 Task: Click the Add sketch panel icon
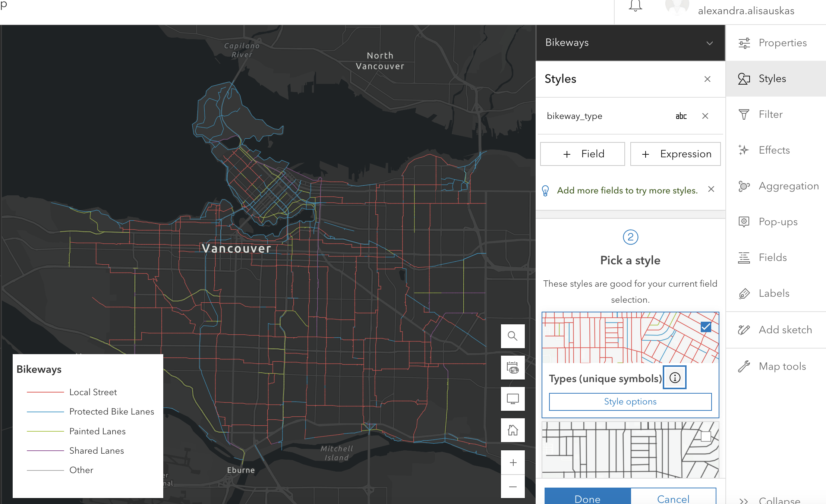(745, 329)
